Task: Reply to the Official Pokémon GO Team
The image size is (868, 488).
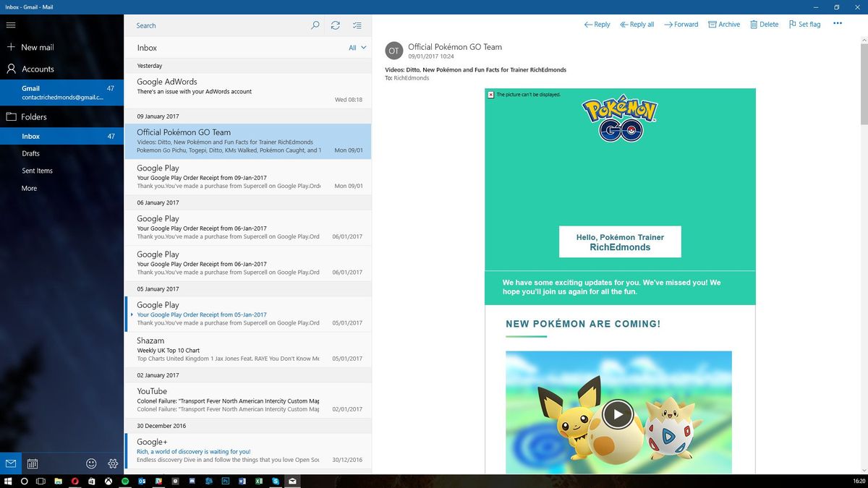Action: pos(597,24)
